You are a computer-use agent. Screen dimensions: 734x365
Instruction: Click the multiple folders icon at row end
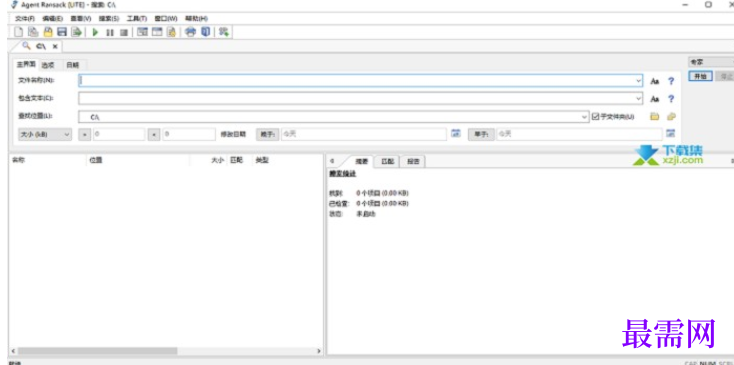[671, 117]
